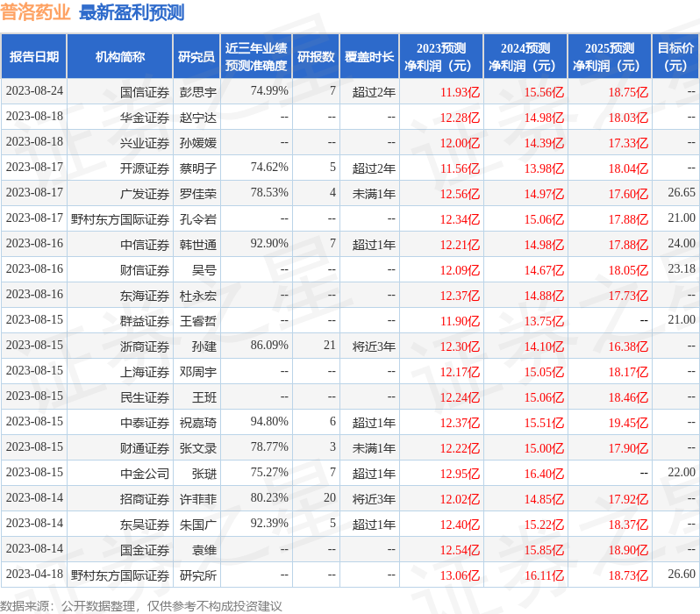Click 2024 profit forecast 16.40亿
Screen dimensions: 700x614
[x=544, y=475]
